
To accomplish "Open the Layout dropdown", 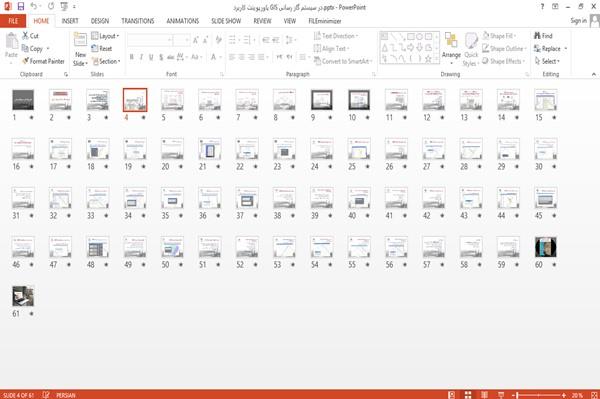I will point(106,36).
